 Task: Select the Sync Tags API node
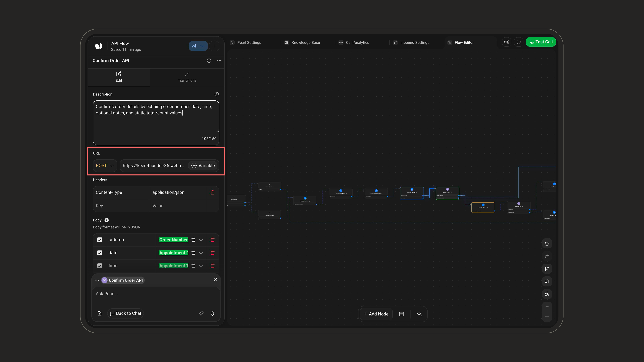(518, 208)
